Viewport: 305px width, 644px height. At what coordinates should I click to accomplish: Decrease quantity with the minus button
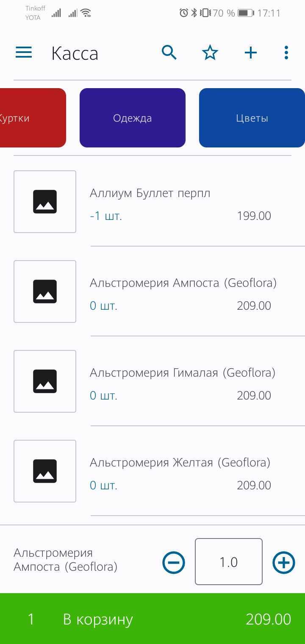(174, 563)
